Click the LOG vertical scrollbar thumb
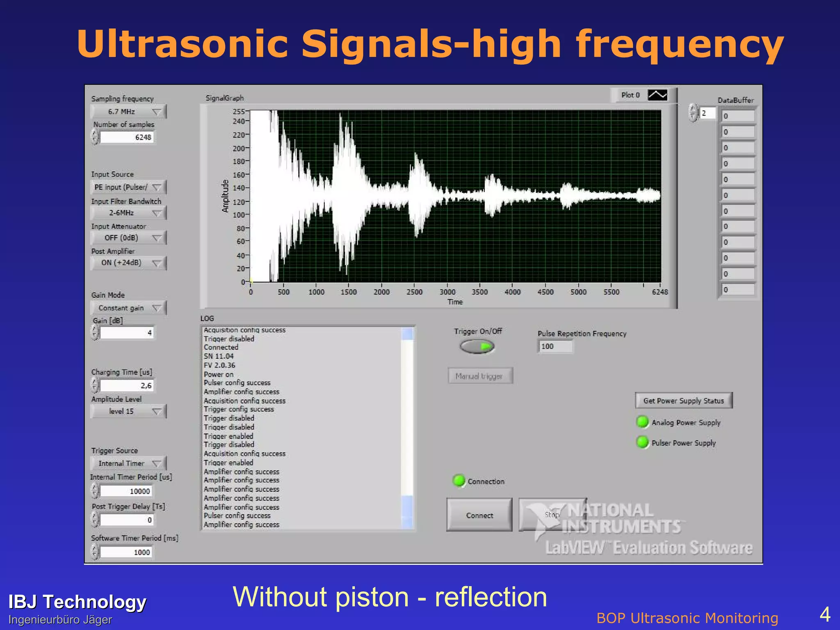 point(407,506)
